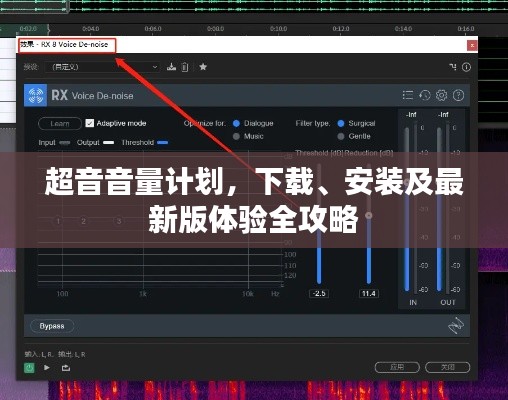Click the Bypass button
This screenshot has height=400, width=508.
[52, 326]
